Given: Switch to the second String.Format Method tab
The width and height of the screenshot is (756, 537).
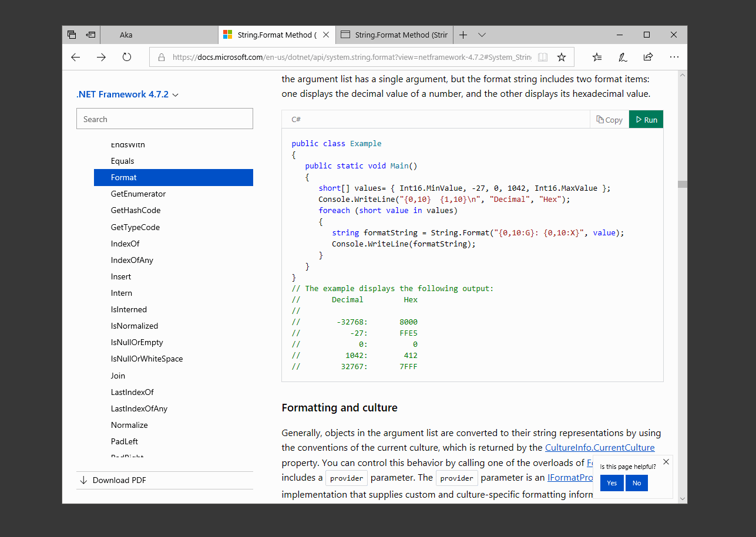Looking at the screenshot, I should click(x=394, y=35).
